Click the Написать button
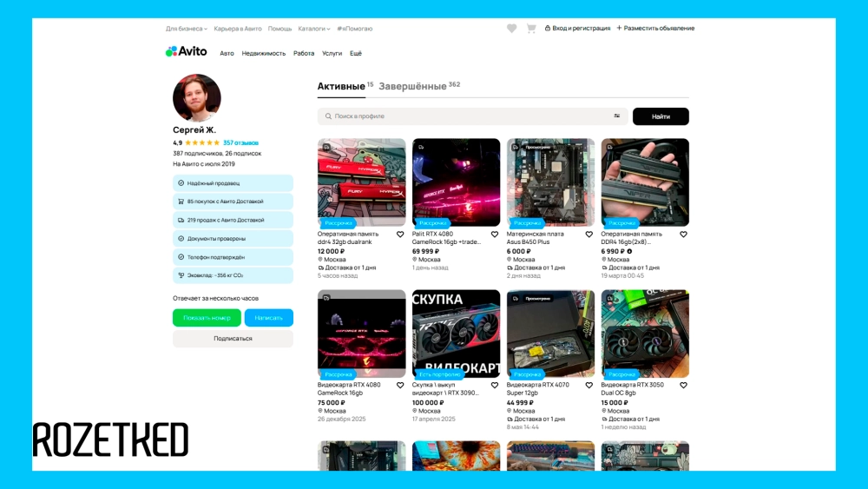The width and height of the screenshot is (868, 489). point(269,318)
